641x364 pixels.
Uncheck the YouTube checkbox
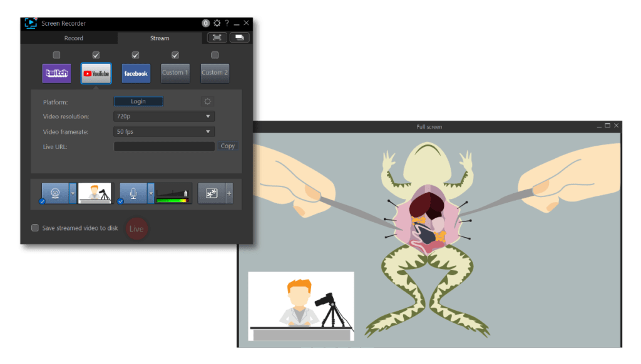point(96,55)
